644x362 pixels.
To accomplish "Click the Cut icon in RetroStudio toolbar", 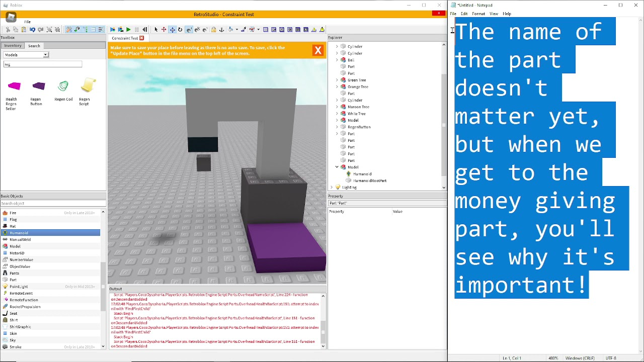I will click(x=8, y=30).
